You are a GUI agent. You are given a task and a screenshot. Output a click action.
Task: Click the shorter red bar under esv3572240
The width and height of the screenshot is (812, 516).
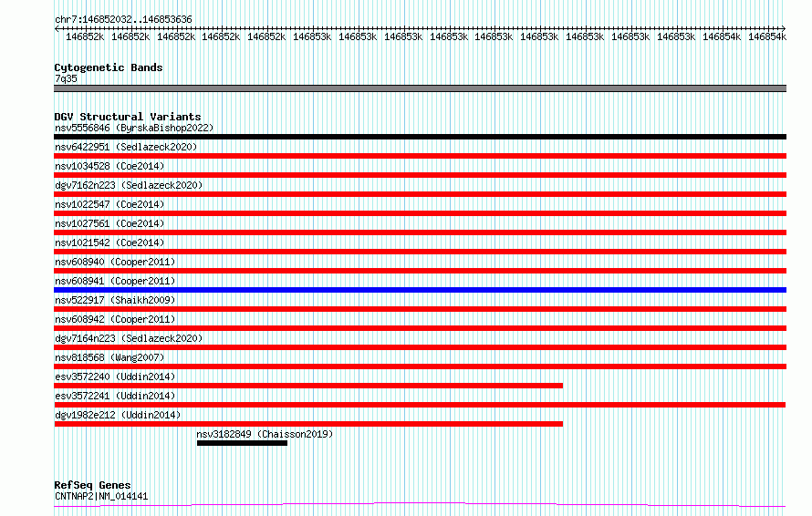(x=308, y=387)
